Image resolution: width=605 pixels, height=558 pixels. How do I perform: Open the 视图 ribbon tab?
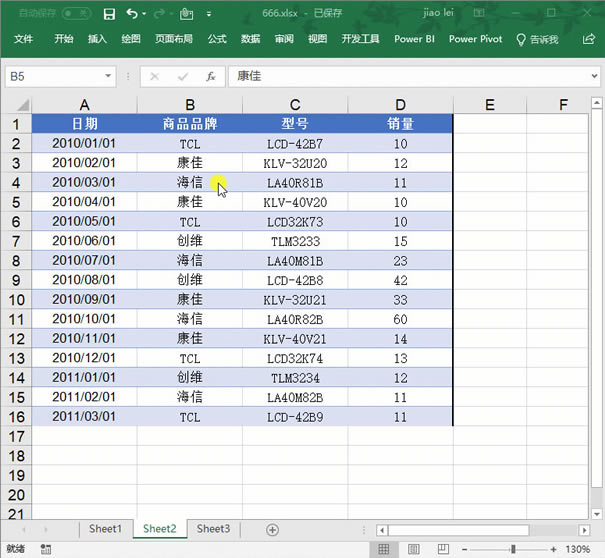point(318,39)
